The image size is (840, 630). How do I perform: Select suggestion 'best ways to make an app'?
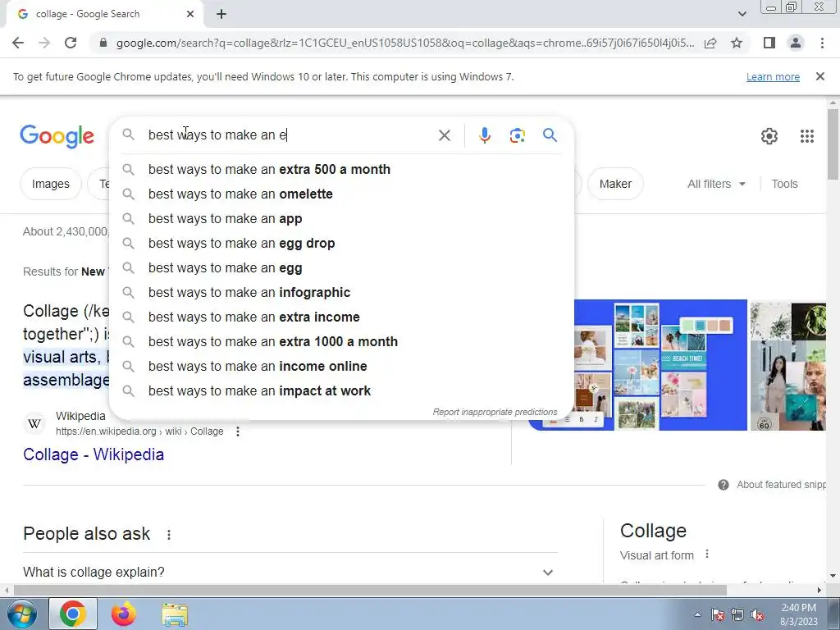click(343, 218)
